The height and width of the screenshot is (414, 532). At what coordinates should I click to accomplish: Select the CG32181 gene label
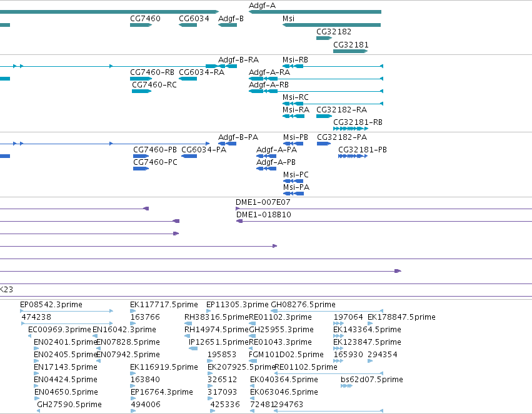(351, 45)
